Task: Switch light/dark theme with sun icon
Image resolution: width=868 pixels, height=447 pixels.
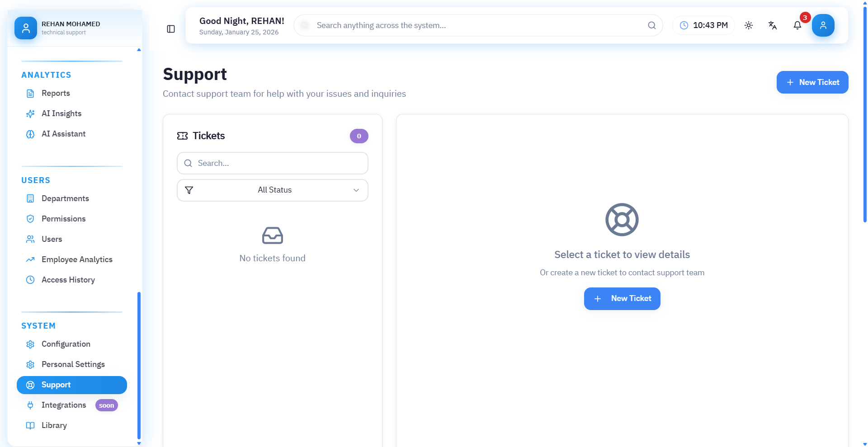Action: point(749,25)
